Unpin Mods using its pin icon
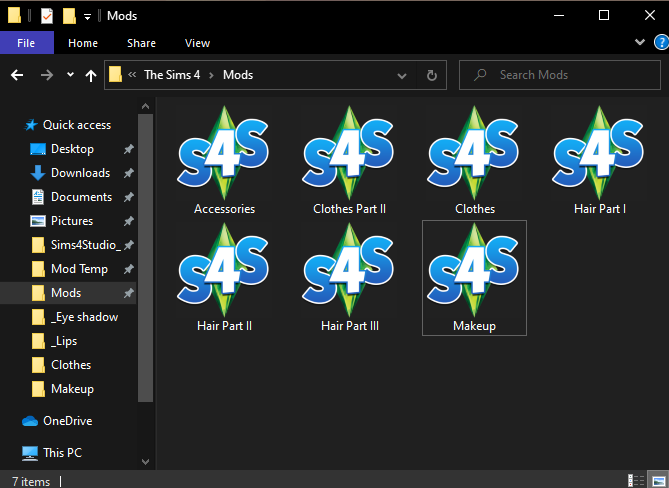669x488 pixels. point(128,293)
